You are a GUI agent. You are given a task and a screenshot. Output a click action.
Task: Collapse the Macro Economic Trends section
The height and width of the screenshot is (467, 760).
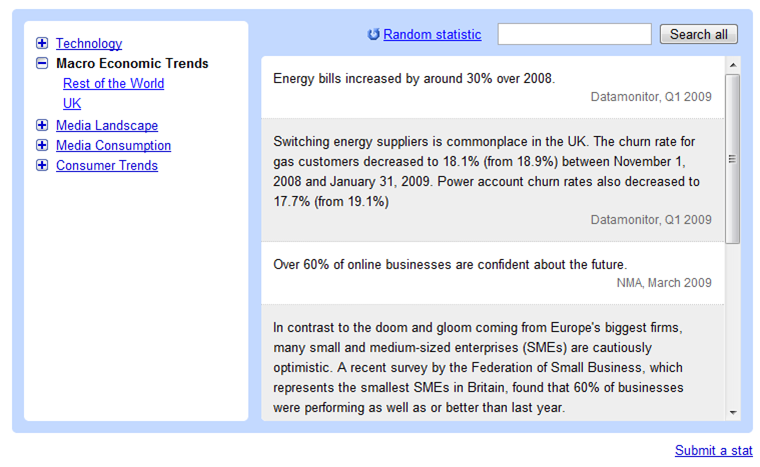[42, 63]
